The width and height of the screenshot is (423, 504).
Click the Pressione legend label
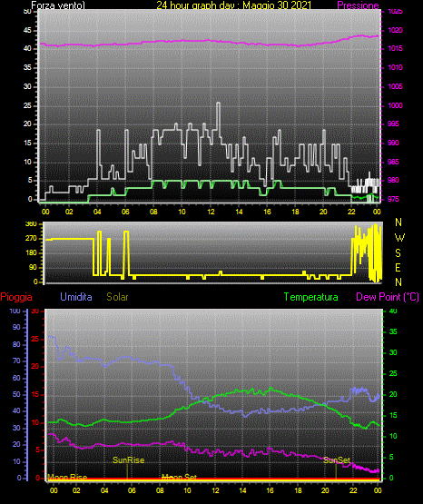pyautogui.click(x=358, y=5)
